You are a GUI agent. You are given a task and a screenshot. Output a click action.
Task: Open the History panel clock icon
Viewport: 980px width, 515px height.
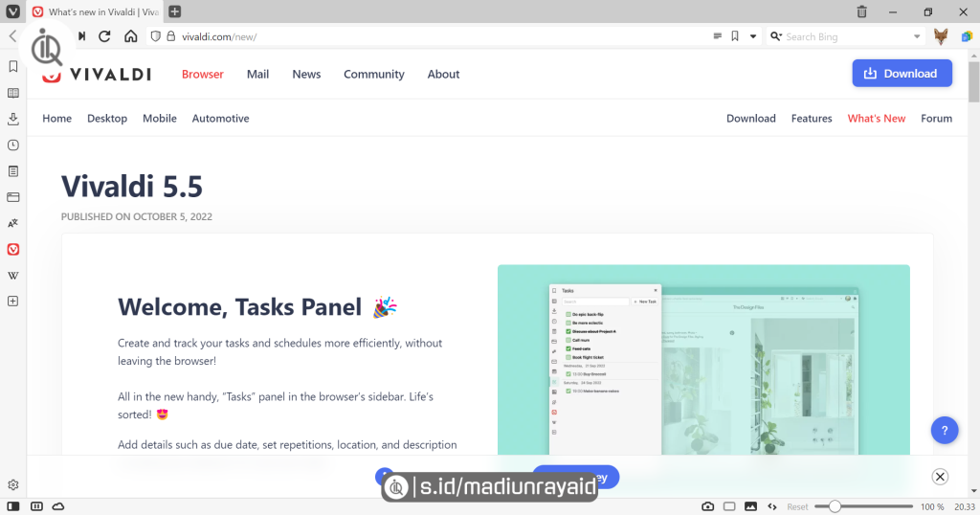(x=13, y=146)
